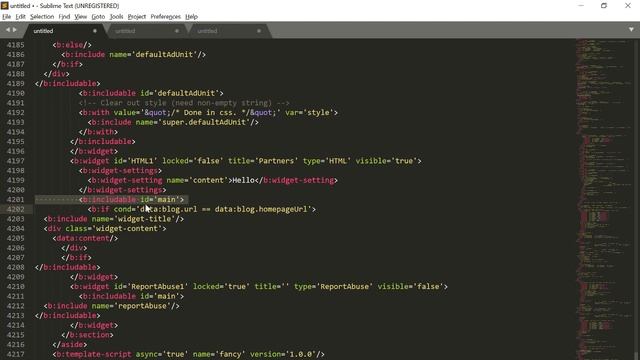Click 'reportAbuse' include name

pyautogui.click(x=142, y=306)
